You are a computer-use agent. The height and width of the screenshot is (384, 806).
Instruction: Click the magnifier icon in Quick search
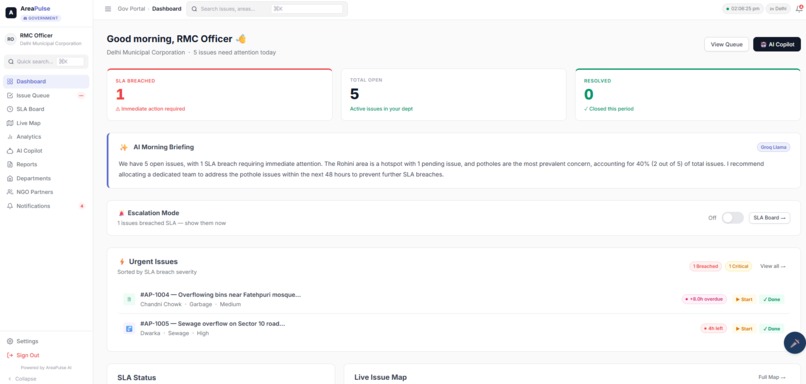11,62
